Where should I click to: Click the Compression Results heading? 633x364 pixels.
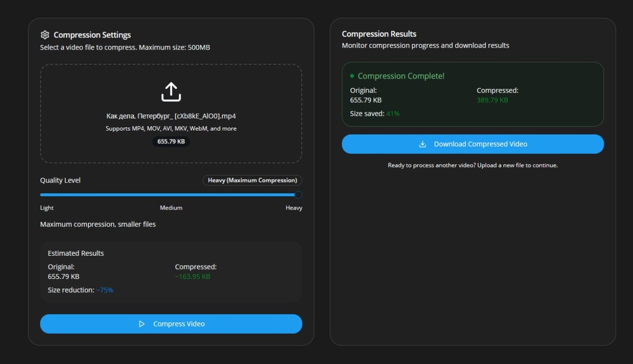379,34
